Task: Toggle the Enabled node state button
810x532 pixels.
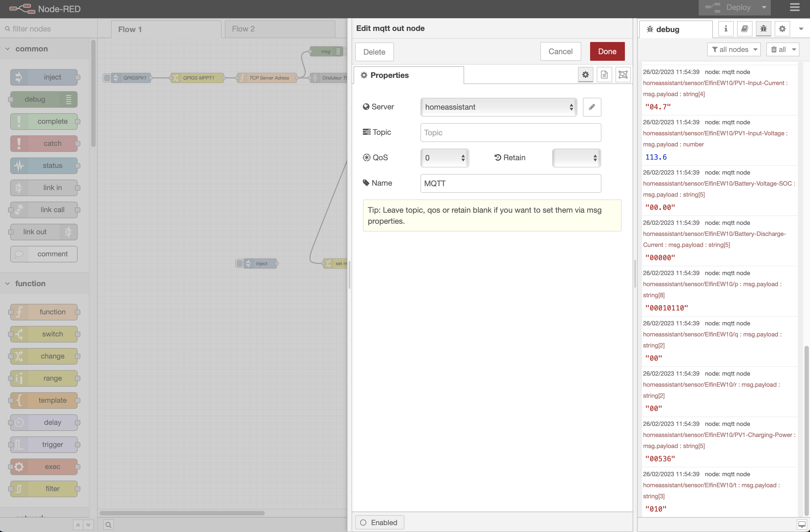Action: [380, 522]
